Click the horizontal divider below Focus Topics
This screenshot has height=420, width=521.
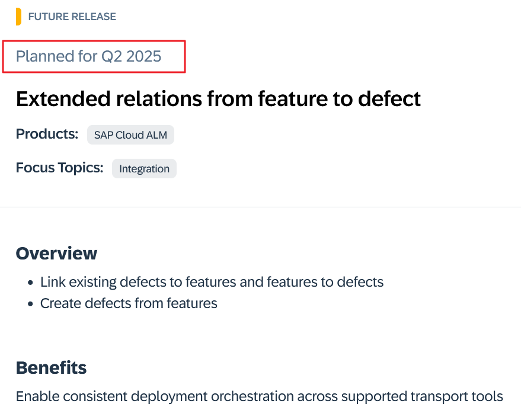point(260,207)
